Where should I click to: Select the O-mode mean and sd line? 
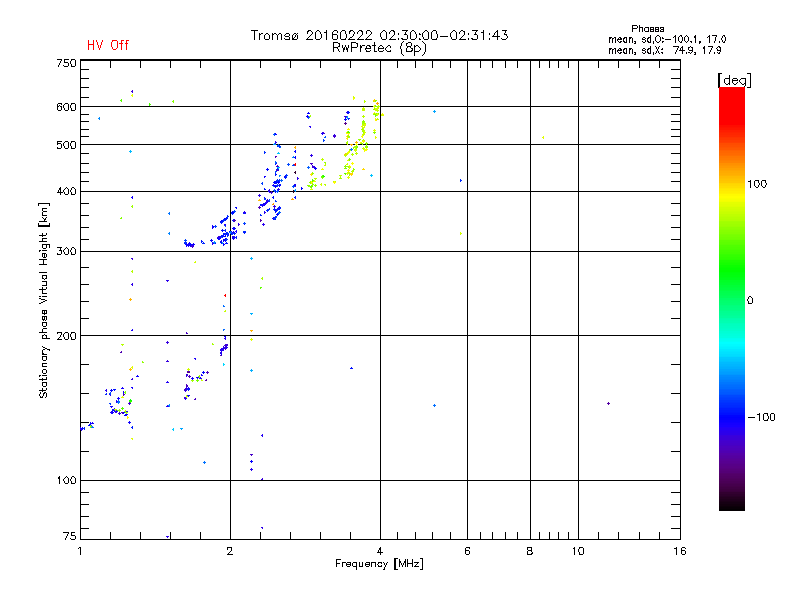[667, 39]
